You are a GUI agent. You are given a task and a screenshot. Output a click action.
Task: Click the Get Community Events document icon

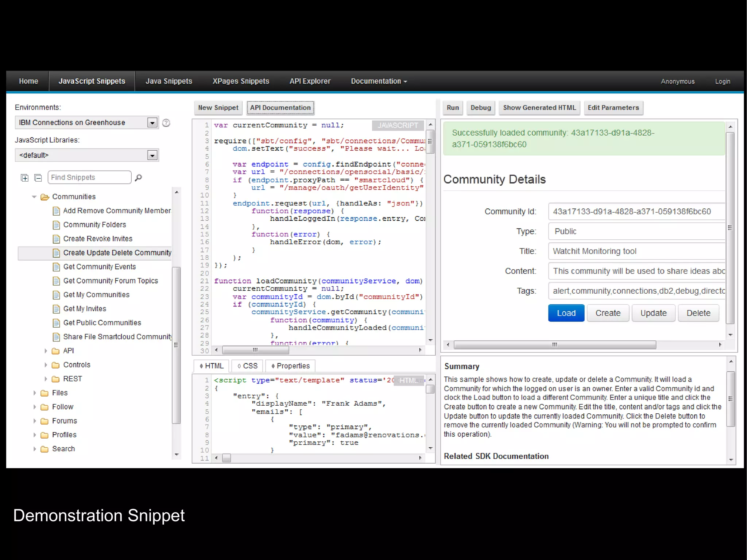tap(56, 267)
